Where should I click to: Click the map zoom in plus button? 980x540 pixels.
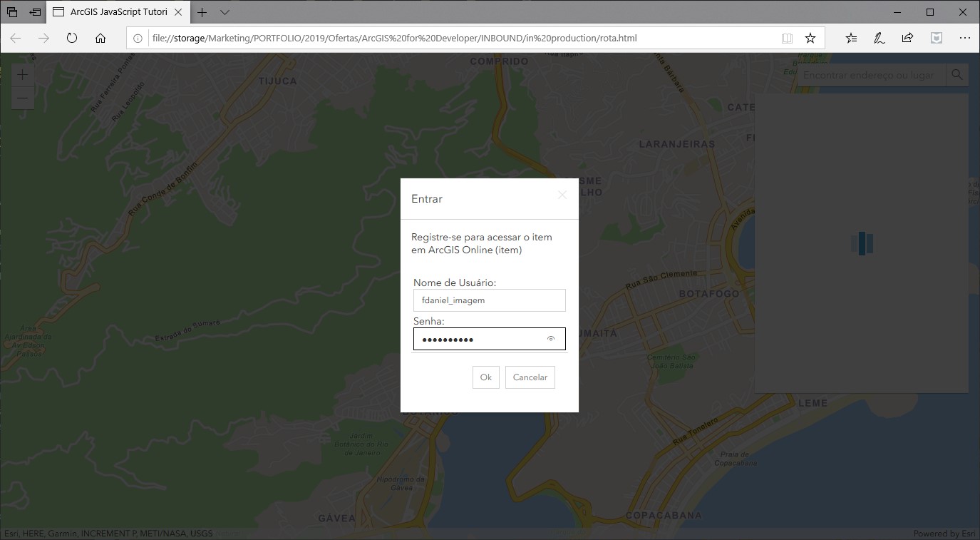click(x=23, y=75)
